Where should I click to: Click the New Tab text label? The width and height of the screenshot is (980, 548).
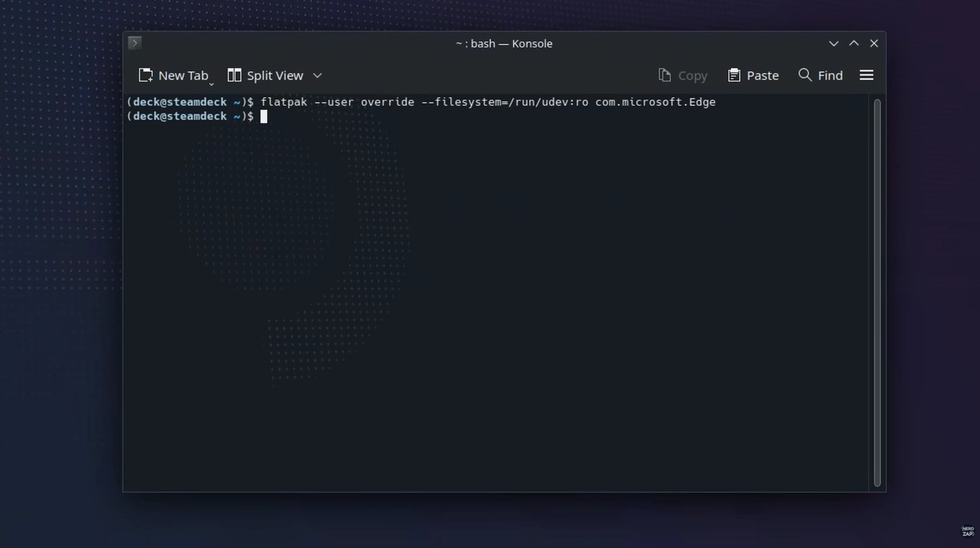[x=183, y=76]
